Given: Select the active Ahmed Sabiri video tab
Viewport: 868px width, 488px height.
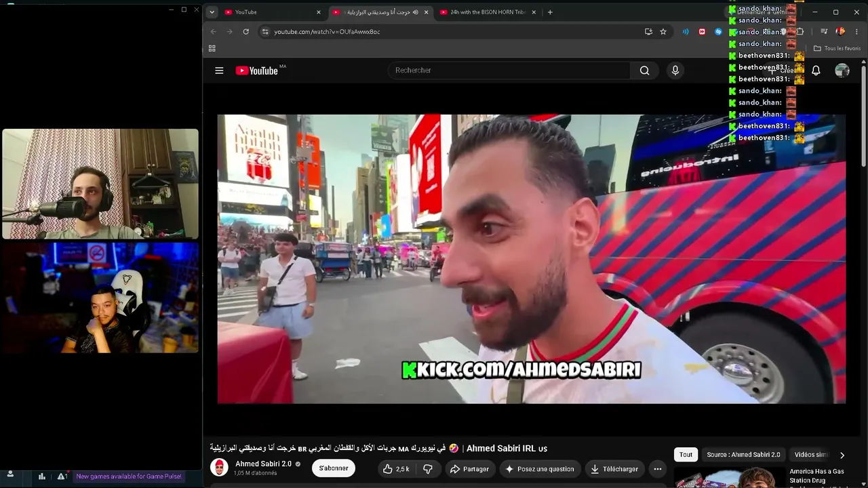Looking at the screenshot, I should click(x=380, y=12).
